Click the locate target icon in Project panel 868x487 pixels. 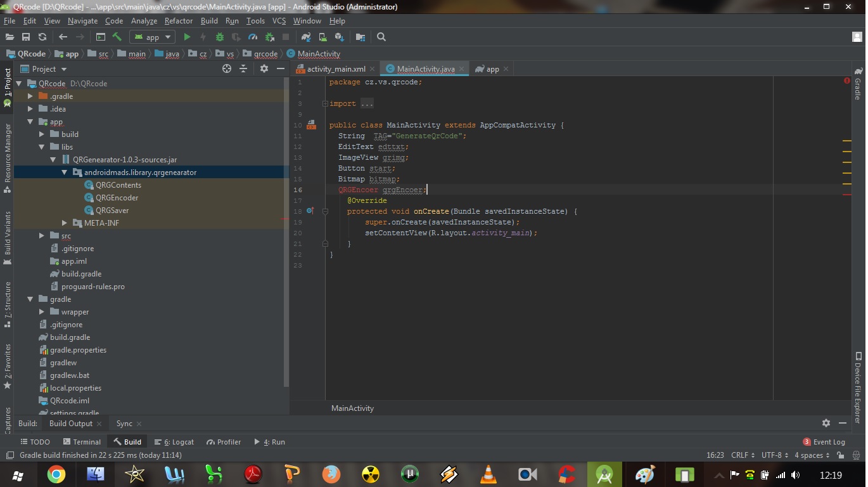coord(227,69)
